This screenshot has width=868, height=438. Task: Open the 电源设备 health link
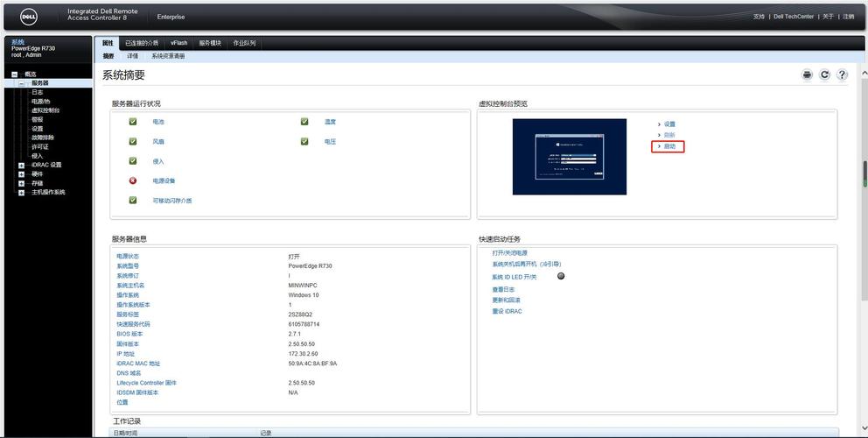coord(164,180)
